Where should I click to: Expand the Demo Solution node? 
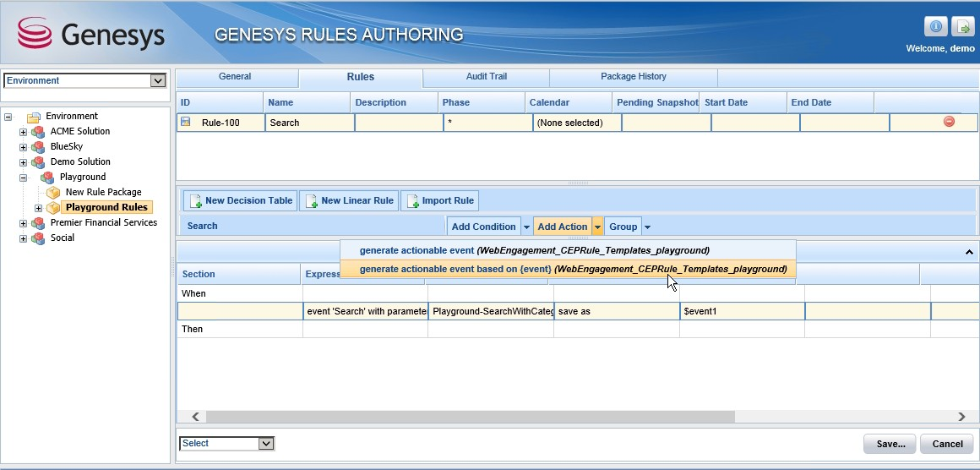(x=23, y=162)
